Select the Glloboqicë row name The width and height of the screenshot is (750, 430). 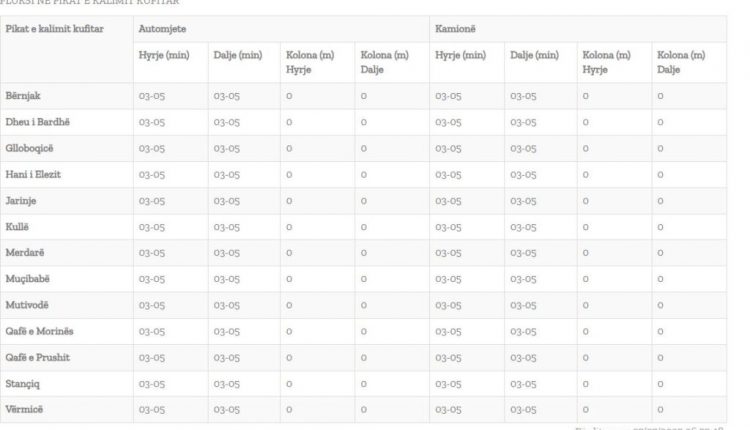point(29,148)
